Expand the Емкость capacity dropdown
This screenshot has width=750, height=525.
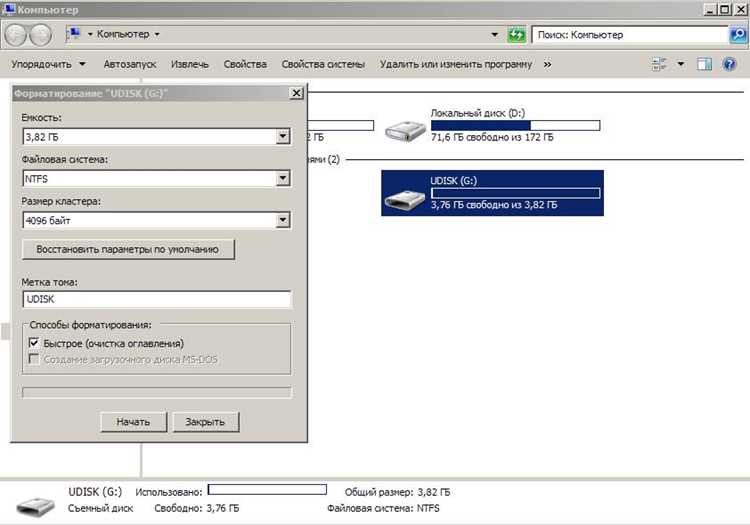click(283, 137)
